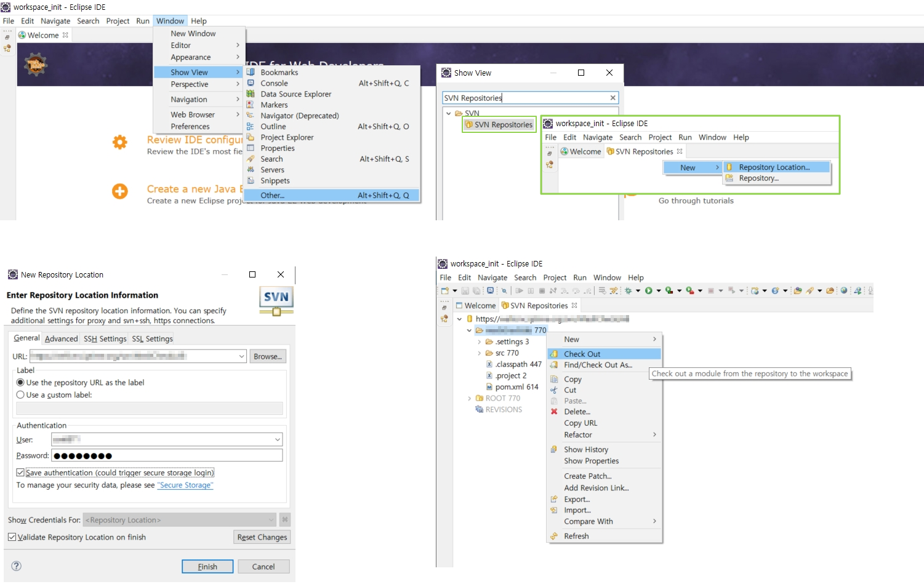Click the New wizard icon in the toolbar
Viewport: 924px width, 587px height.
tap(445, 290)
